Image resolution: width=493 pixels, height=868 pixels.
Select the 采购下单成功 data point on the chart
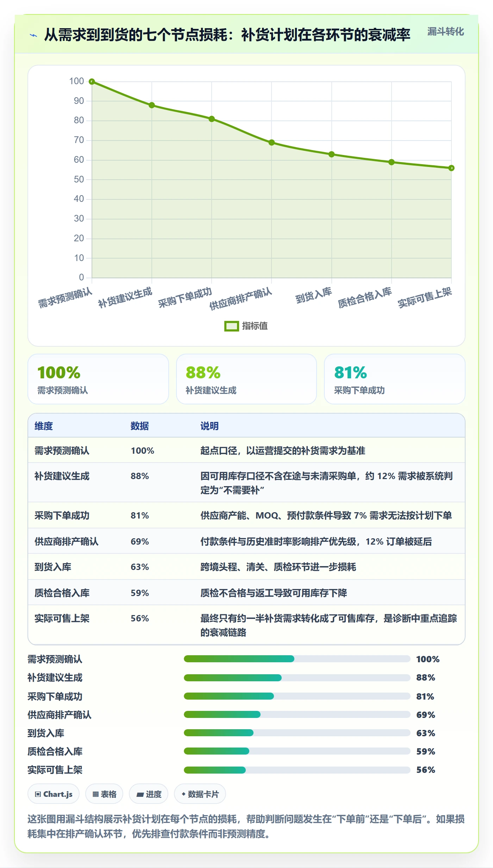coord(212,119)
